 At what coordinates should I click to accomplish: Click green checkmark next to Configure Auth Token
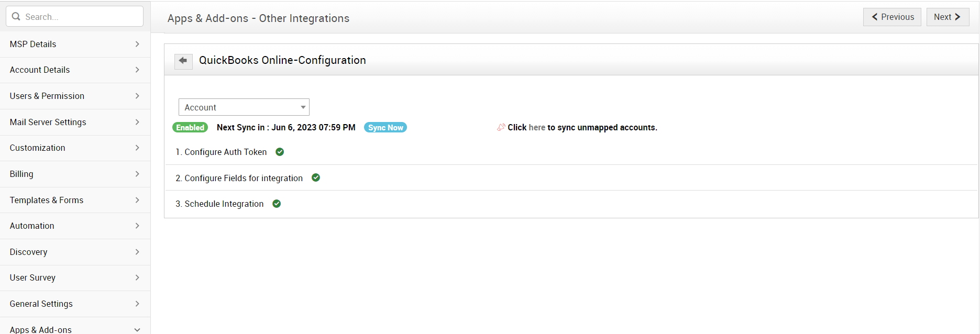click(x=280, y=152)
